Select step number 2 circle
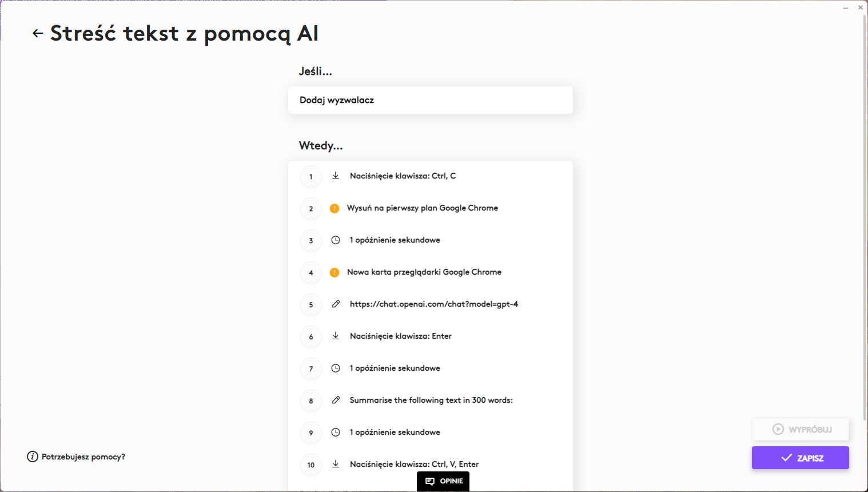 coord(311,208)
